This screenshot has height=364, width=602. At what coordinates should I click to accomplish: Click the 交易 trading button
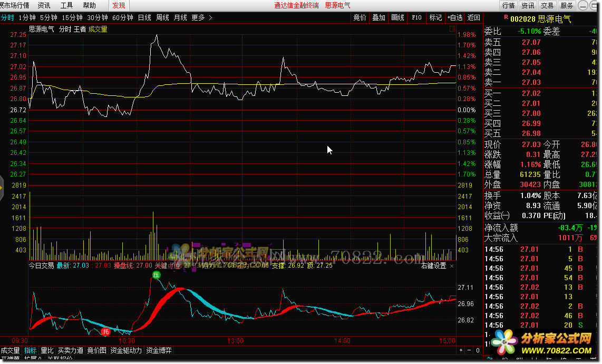547,5
